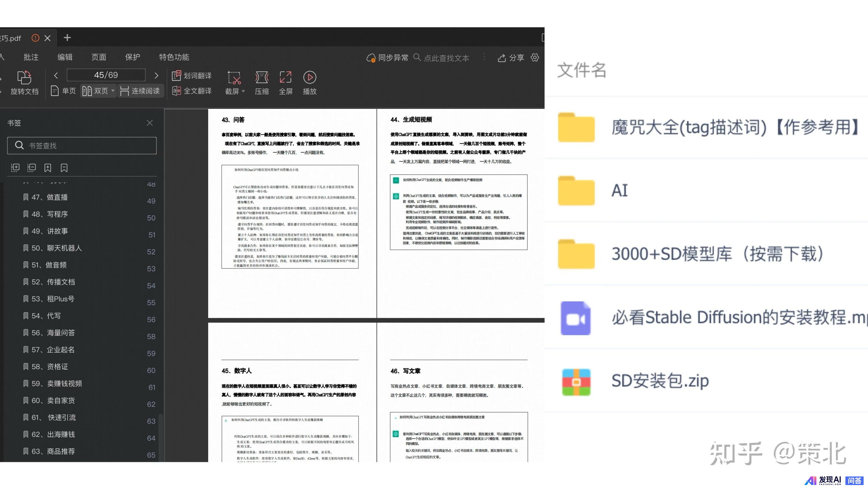The width and height of the screenshot is (868, 488).
Task: Open the 特色功能 menu tab
Action: [174, 57]
